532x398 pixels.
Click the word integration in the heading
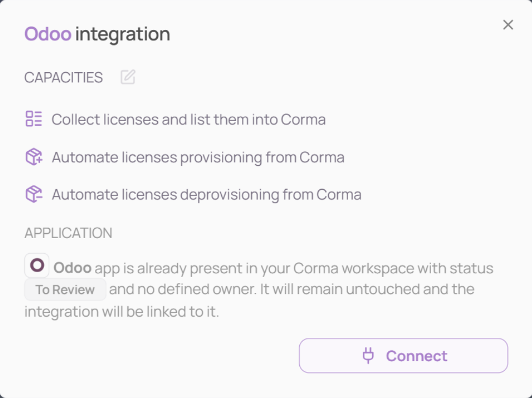point(123,34)
